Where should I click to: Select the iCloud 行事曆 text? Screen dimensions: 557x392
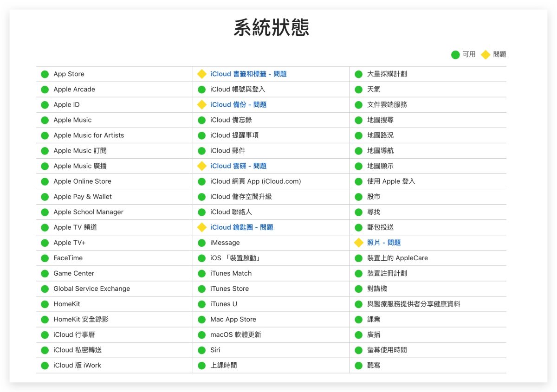[74, 334]
